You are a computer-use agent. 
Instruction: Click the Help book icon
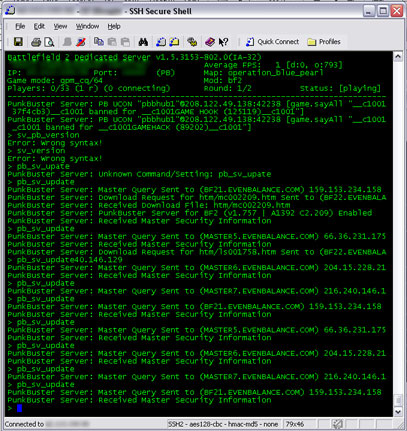pos(210,42)
